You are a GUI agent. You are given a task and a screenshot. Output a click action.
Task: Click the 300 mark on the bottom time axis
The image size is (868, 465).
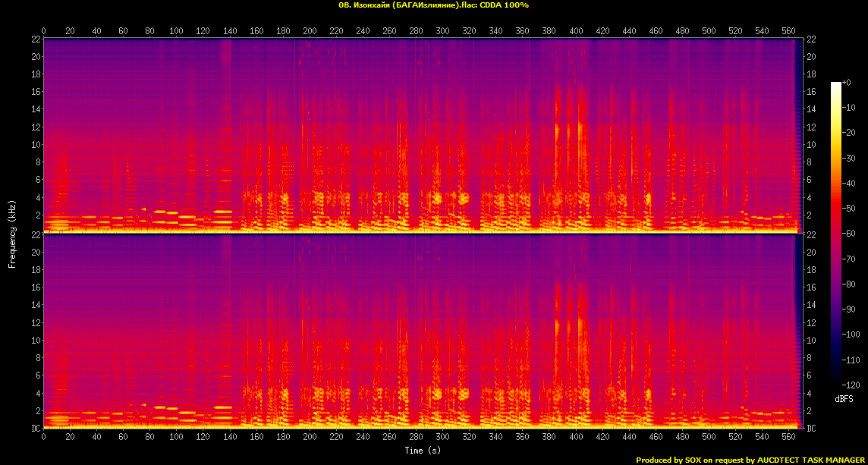pos(442,438)
